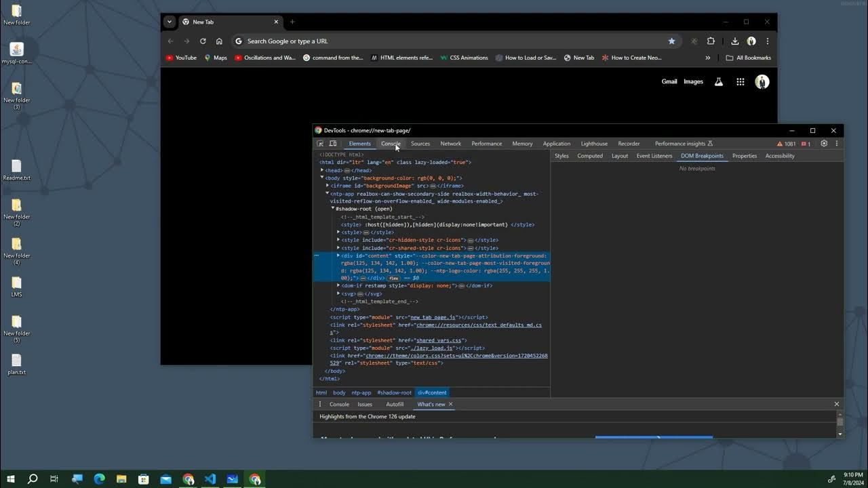Bookmark this page with the star icon
Image resolution: width=868 pixels, height=488 pixels.
point(672,41)
